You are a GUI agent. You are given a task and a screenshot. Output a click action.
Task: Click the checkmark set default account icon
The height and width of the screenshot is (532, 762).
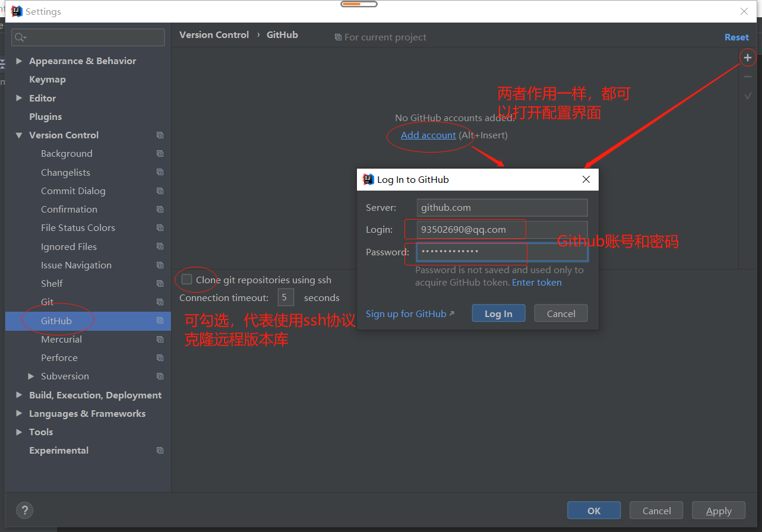[748, 96]
